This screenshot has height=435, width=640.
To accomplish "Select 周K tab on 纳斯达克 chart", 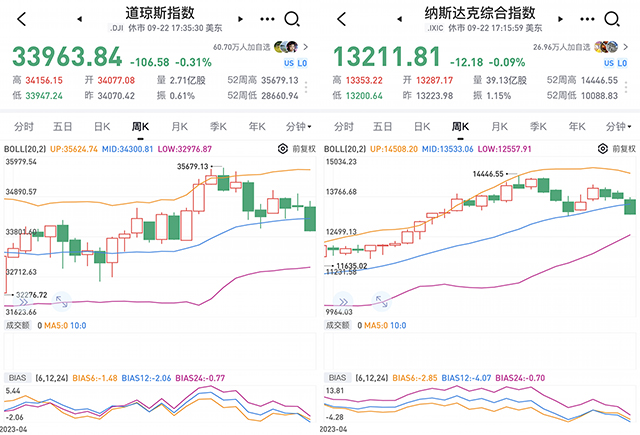I will pos(460,127).
